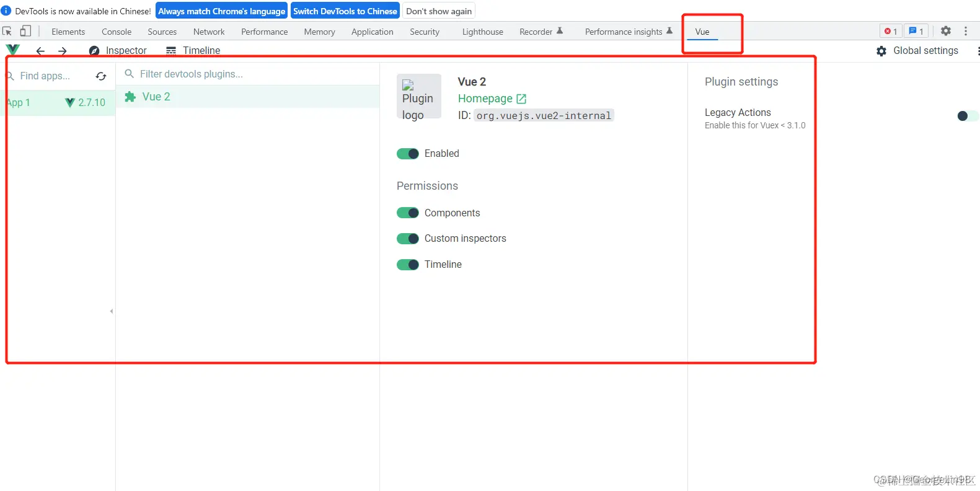This screenshot has height=491, width=980.
Task: Open the DevTools three-dot menu
Action: point(965,31)
